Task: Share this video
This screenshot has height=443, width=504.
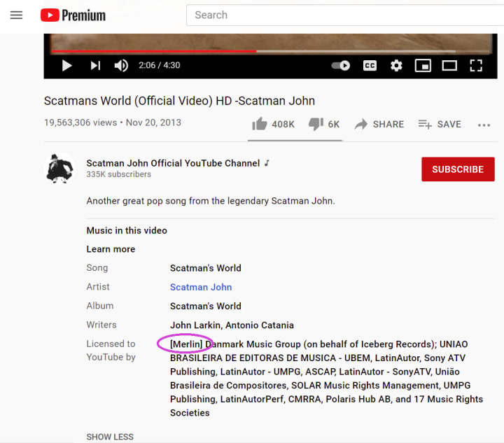Action: (x=379, y=124)
